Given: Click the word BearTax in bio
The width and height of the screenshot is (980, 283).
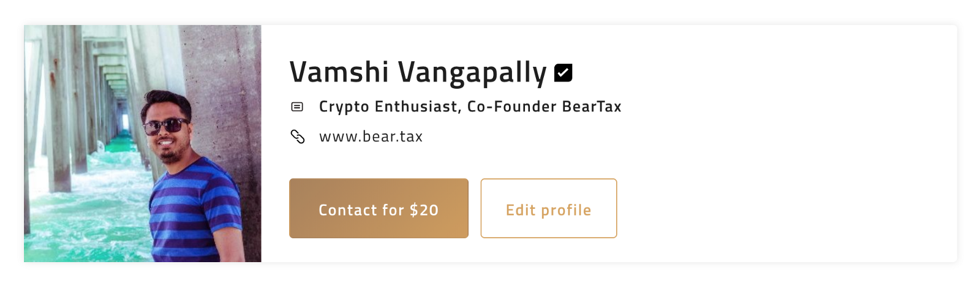Looking at the screenshot, I should [592, 107].
